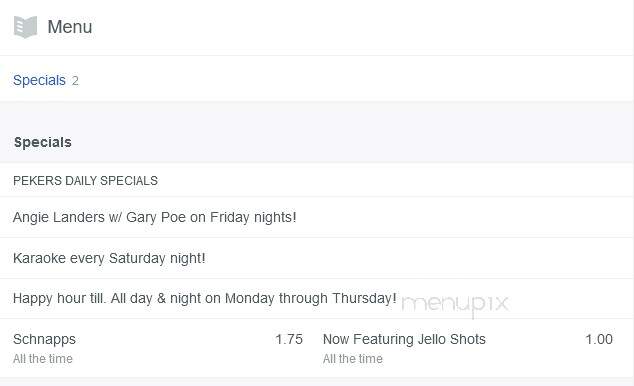Open the Specials section link
This screenshot has width=634, height=386.
(39, 80)
